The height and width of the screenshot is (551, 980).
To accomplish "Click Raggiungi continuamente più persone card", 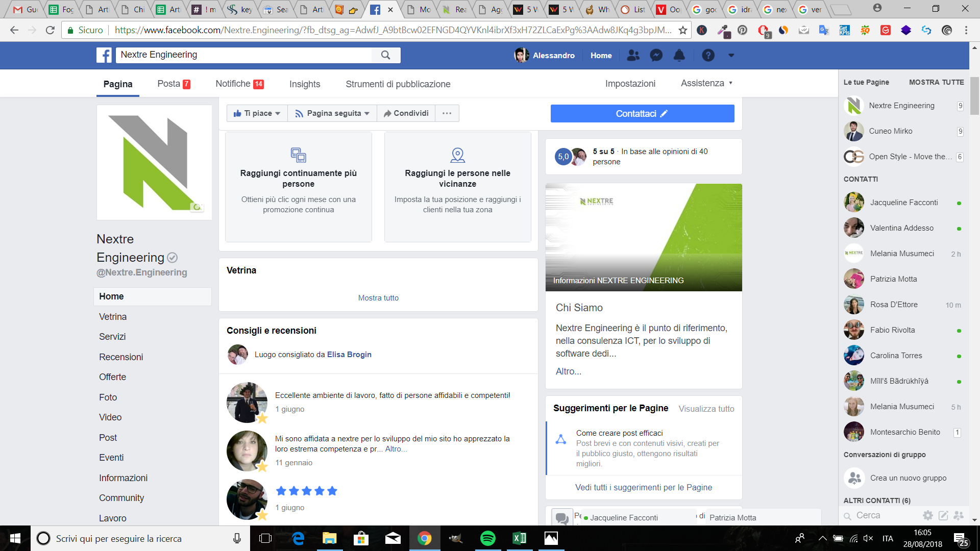I will click(299, 187).
